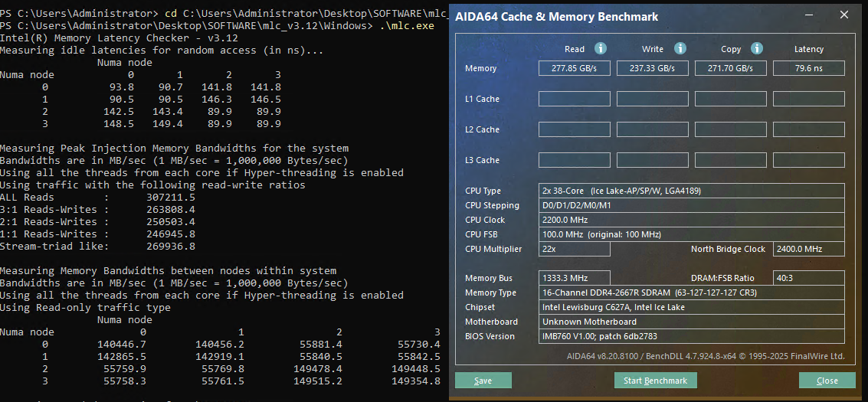Click 2:1 Reads-Writes value 250503.4 in terminal

171,221
